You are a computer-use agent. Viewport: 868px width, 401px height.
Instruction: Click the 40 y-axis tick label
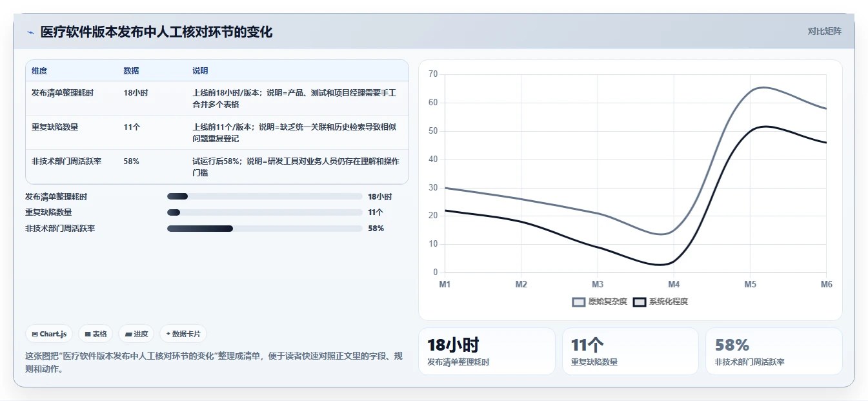point(433,159)
